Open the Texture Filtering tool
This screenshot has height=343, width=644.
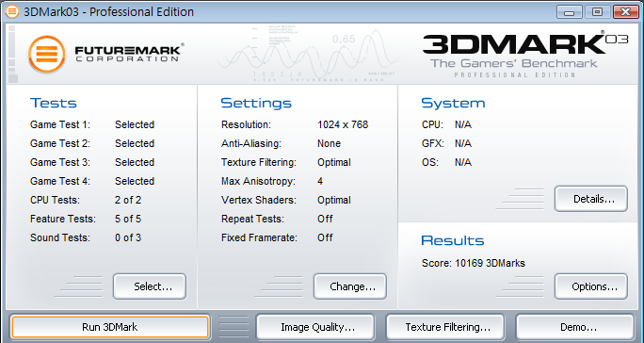point(445,327)
